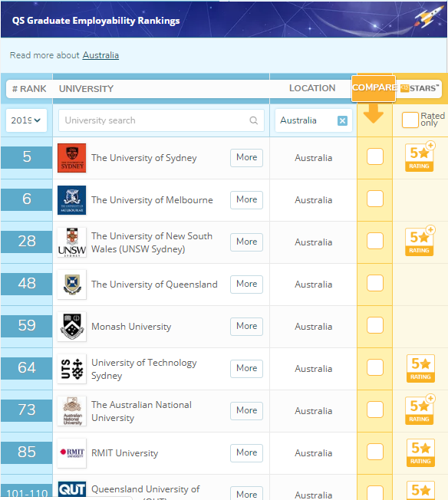Click the Australia location filter field
Viewport: 448px width, 500px height.
pyautogui.click(x=313, y=120)
